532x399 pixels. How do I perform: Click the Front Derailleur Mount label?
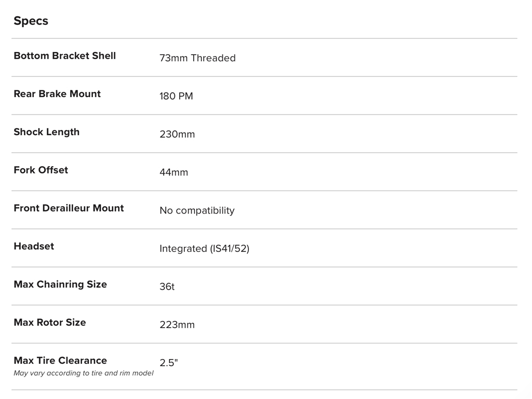pyautogui.click(x=69, y=208)
